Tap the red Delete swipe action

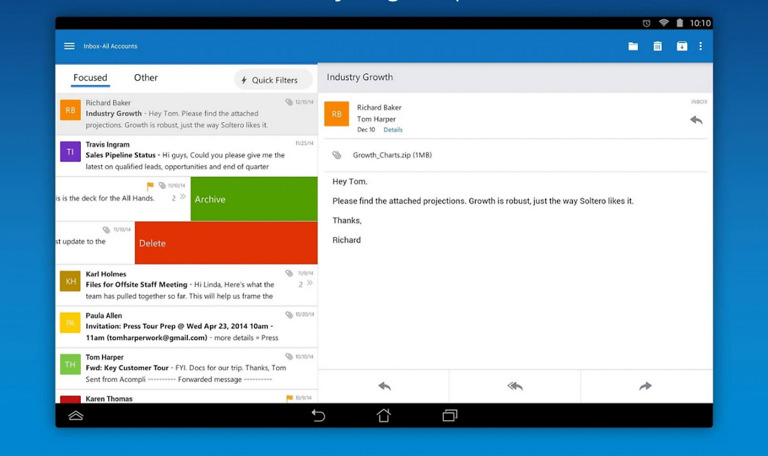click(x=226, y=243)
